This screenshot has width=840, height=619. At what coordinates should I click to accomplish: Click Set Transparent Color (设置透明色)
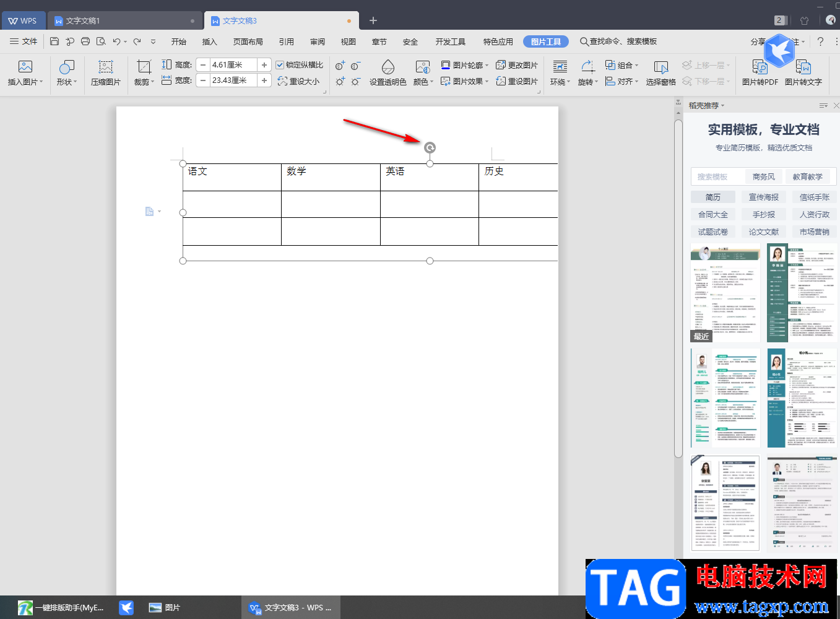click(x=388, y=73)
